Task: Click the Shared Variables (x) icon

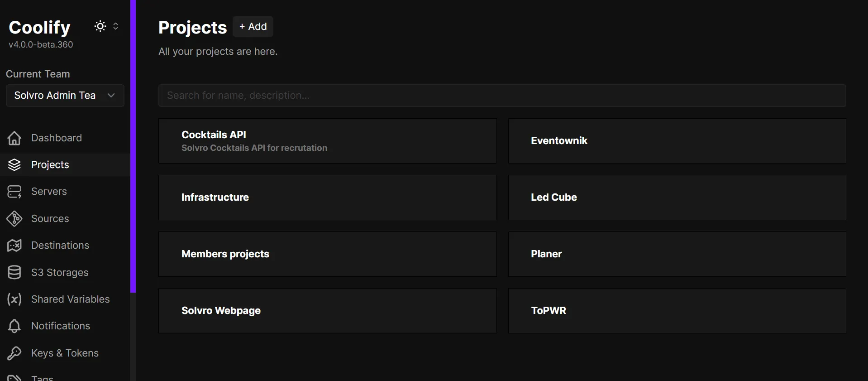Action: point(14,299)
